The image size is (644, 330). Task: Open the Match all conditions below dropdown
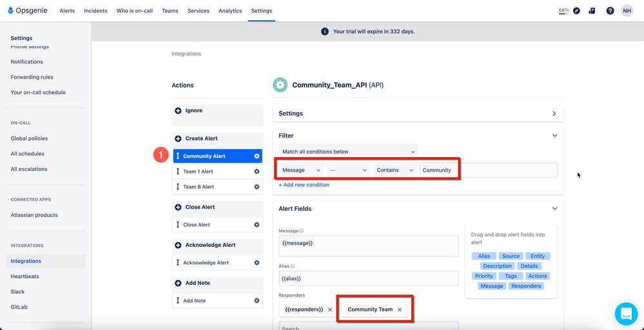(348, 151)
